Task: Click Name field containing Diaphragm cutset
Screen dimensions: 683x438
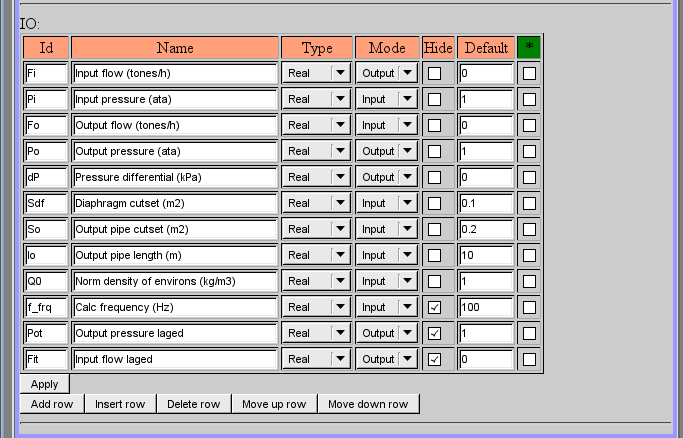Action: coord(175,203)
